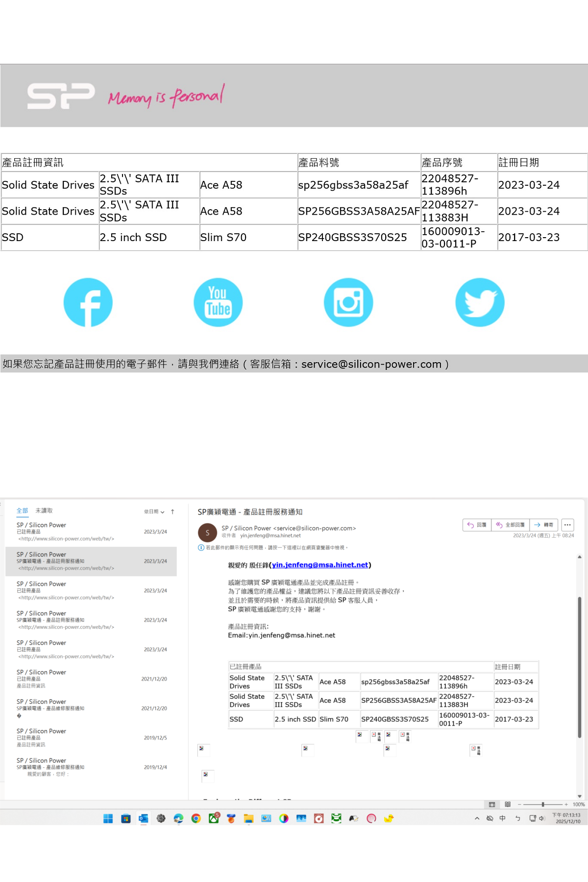Show hidden system tray icons chevron
This screenshot has height=882, width=588.
pos(477,818)
